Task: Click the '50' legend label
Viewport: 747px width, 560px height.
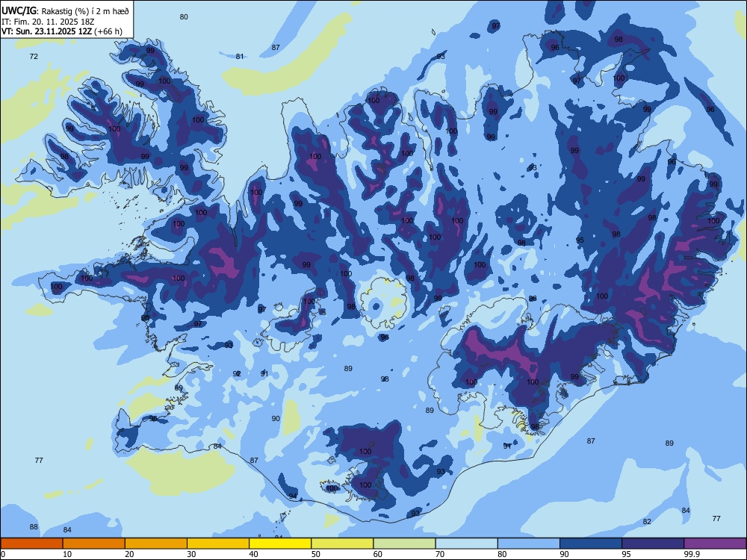Action: coord(316,554)
